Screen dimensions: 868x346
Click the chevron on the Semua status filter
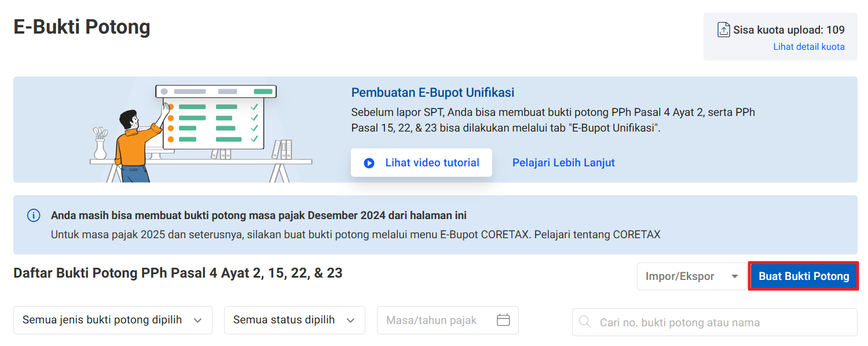350,320
